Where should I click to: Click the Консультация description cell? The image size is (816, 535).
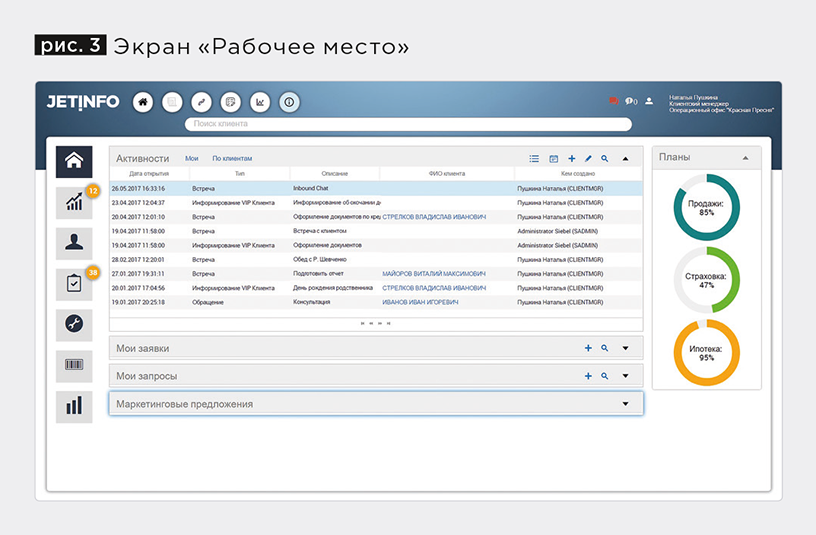point(311,302)
